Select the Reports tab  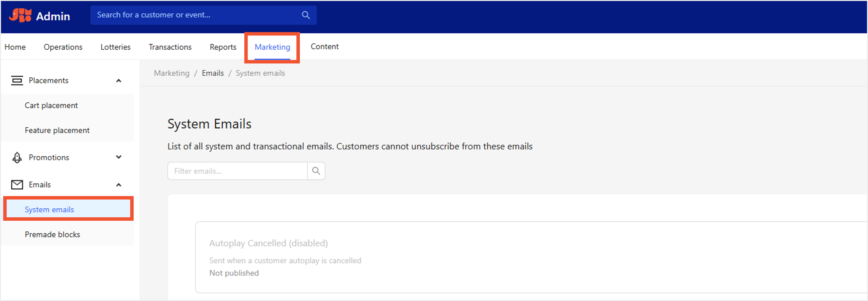point(223,47)
